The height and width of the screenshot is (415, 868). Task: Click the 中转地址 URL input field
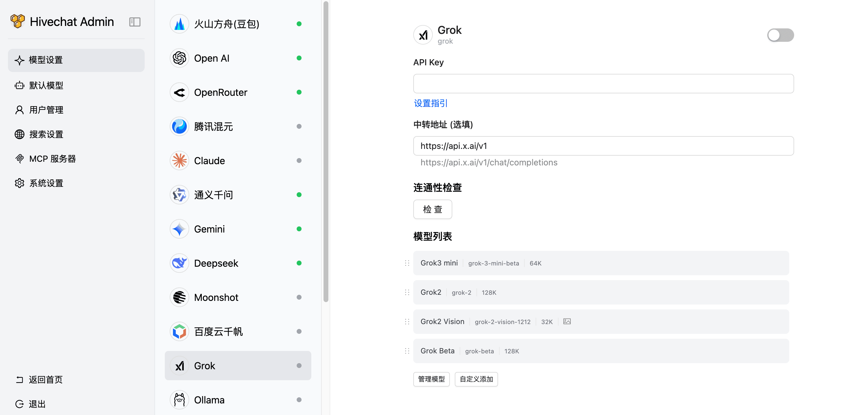[603, 146]
